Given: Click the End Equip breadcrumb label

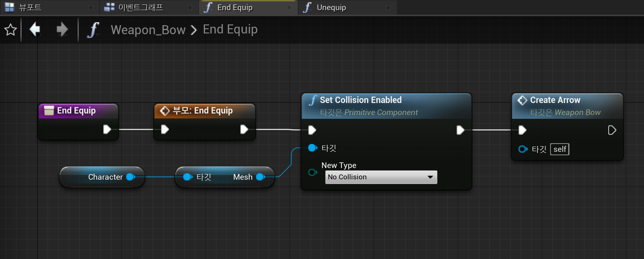Looking at the screenshot, I should pyautogui.click(x=230, y=29).
